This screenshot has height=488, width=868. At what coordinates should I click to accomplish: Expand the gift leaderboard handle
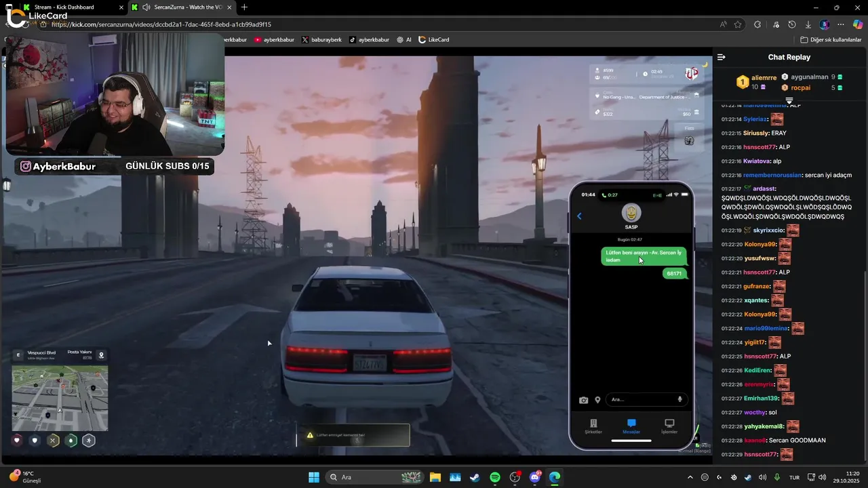pos(789,100)
